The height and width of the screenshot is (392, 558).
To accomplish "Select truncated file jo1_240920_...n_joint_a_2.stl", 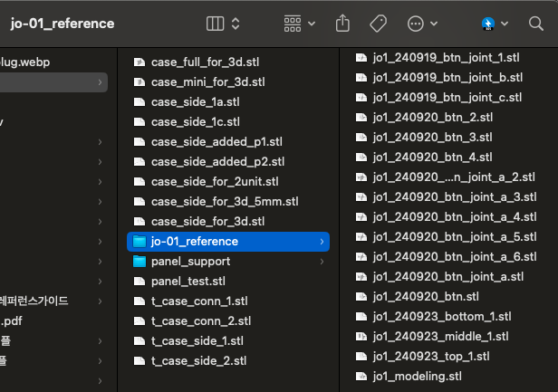I will click(452, 177).
